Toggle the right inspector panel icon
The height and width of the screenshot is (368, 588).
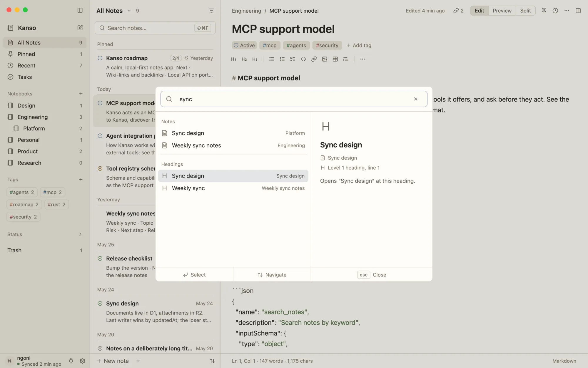tap(578, 11)
